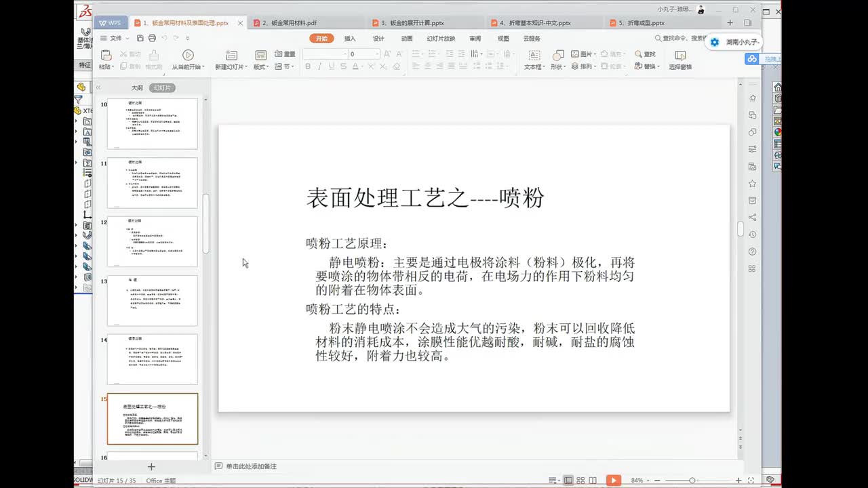868x488 pixels.
Task: Click the Arrange (排列) layers icon
Action: click(575, 66)
